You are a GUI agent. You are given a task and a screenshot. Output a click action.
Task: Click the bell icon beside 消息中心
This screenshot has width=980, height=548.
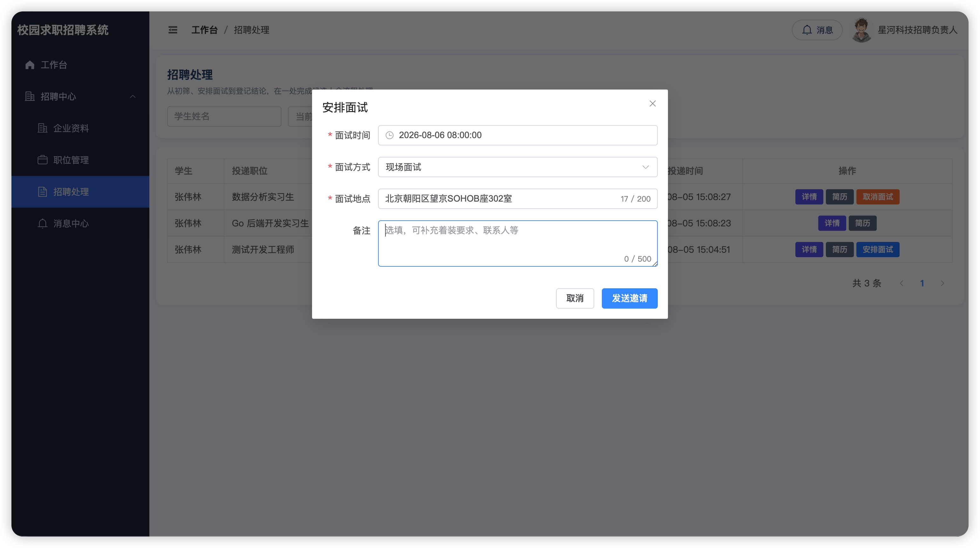[x=43, y=224]
